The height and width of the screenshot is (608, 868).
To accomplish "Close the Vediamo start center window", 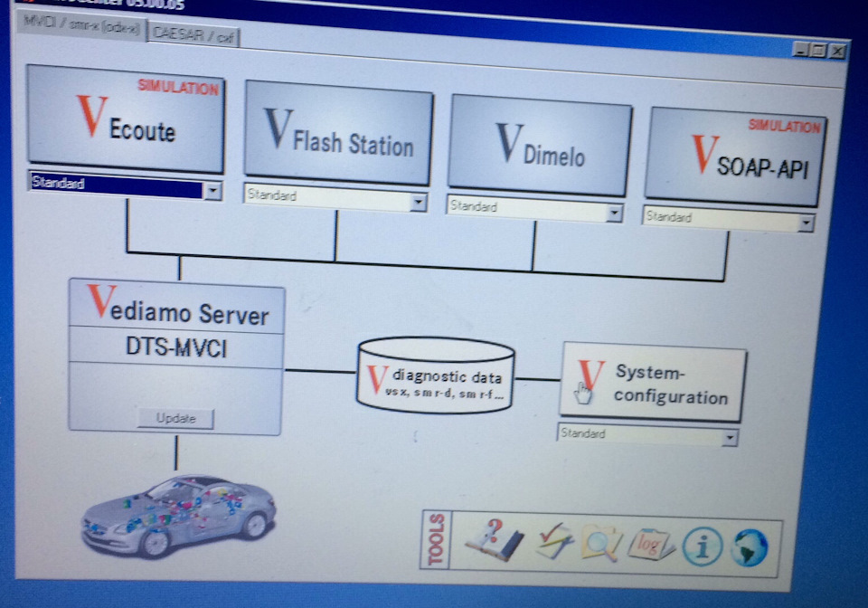I will pos(837,52).
